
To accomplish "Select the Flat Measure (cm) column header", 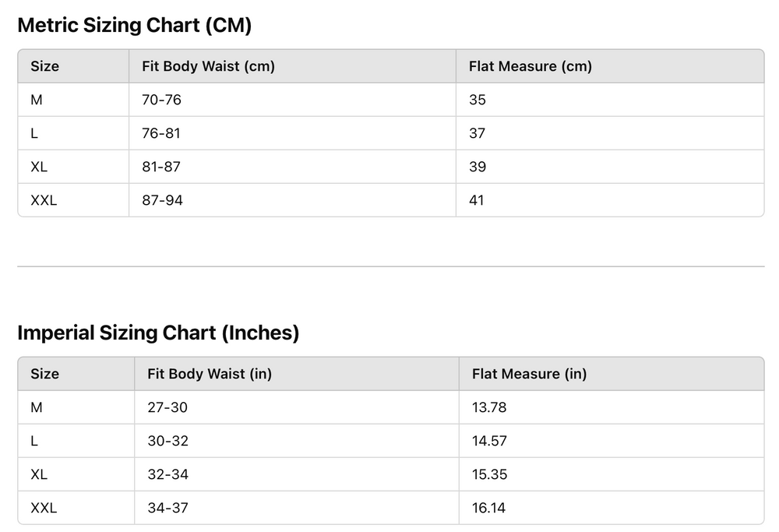I will point(530,67).
